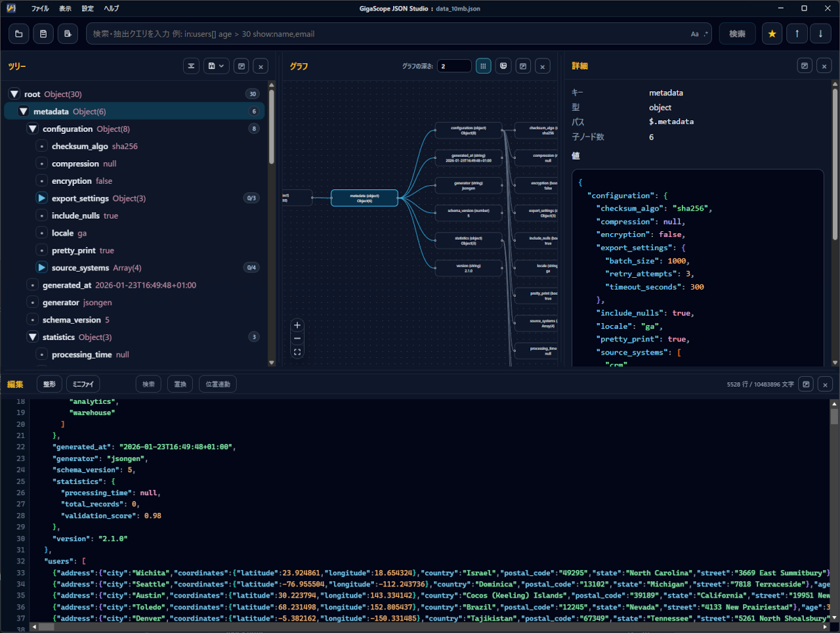Click the 整形 format button
The width and height of the screenshot is (840, 633).
[49, 384]
